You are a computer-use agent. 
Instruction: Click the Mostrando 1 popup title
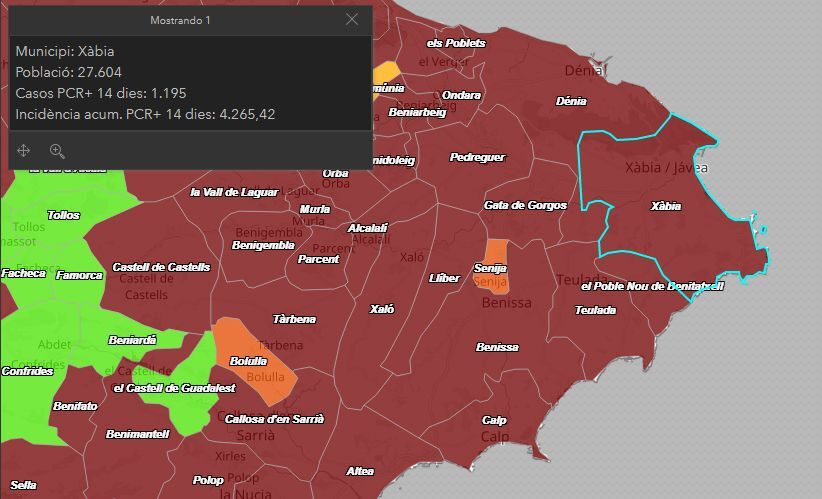coord(180,20)
